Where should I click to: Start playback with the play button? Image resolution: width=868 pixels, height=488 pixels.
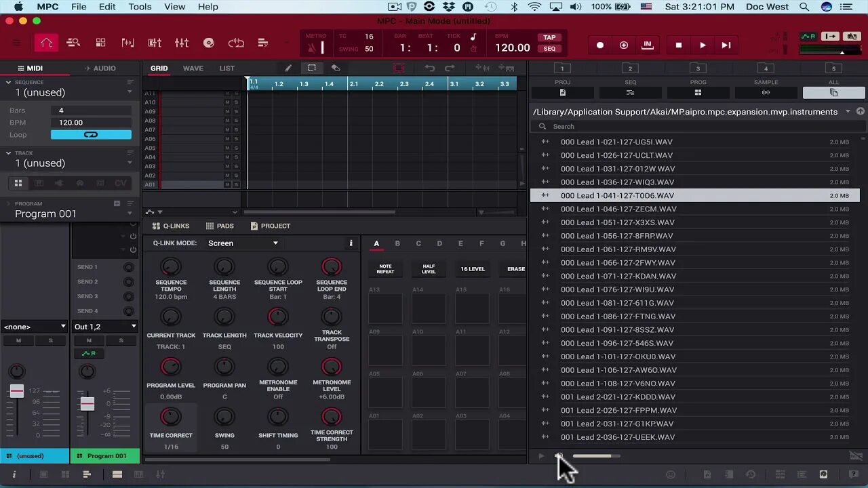click(703, 45)
